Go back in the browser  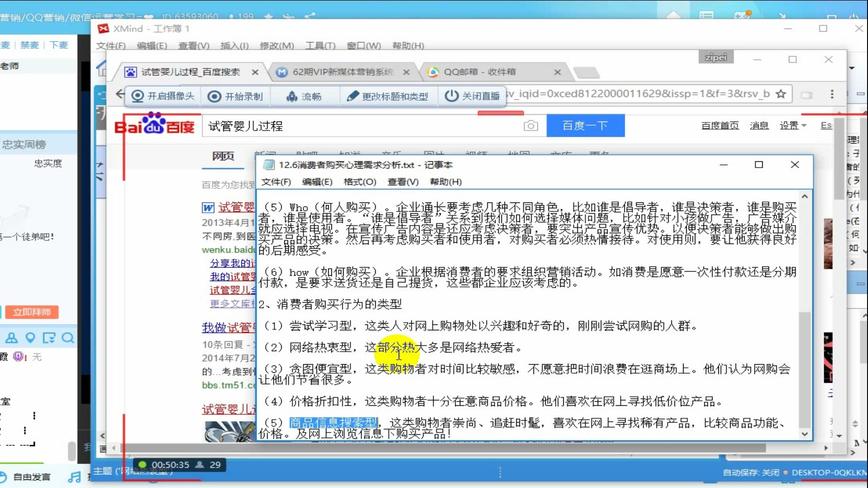click(120, 94)
